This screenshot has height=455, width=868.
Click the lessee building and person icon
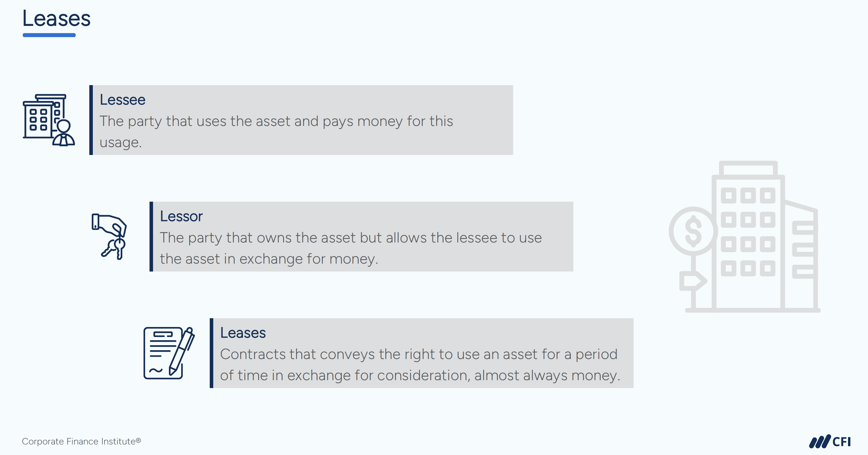[49, 120]
